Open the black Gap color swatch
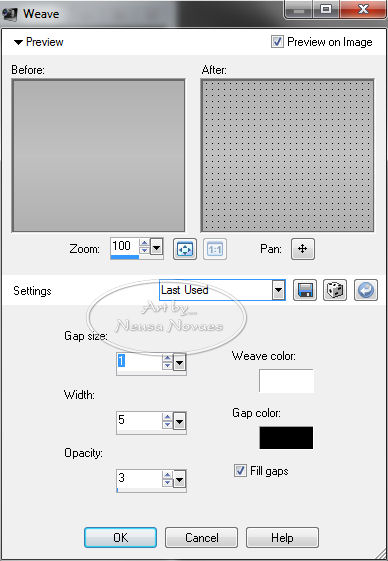This screenshot has height=561, width=388. 286,437
